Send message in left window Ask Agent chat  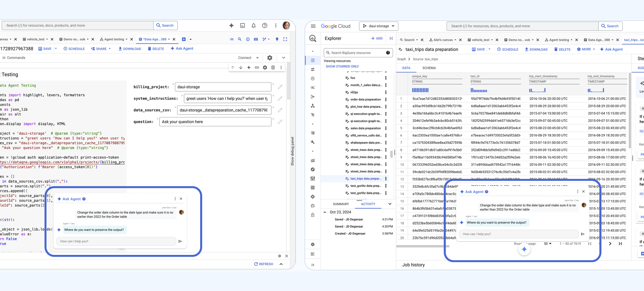(x=180, y=241)
